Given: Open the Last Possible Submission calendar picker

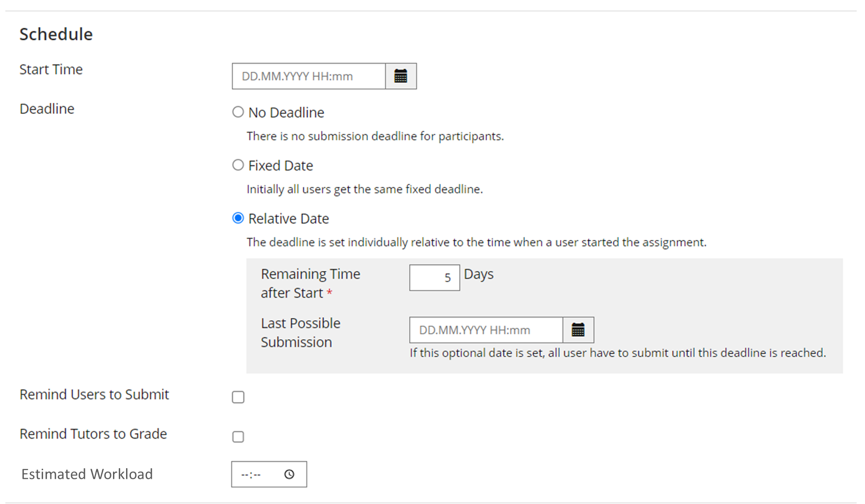Looking at the screenshot, I should [x=578, y=330].
